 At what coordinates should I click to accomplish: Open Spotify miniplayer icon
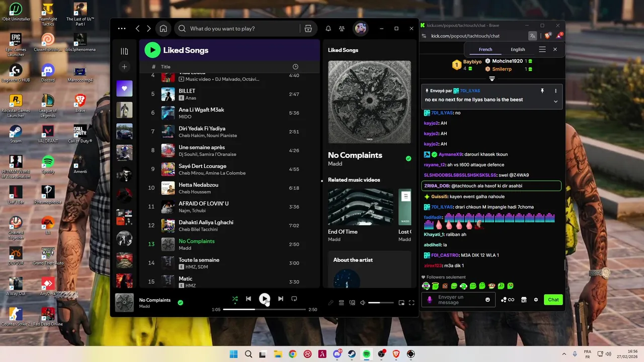(x=401, y=303)
